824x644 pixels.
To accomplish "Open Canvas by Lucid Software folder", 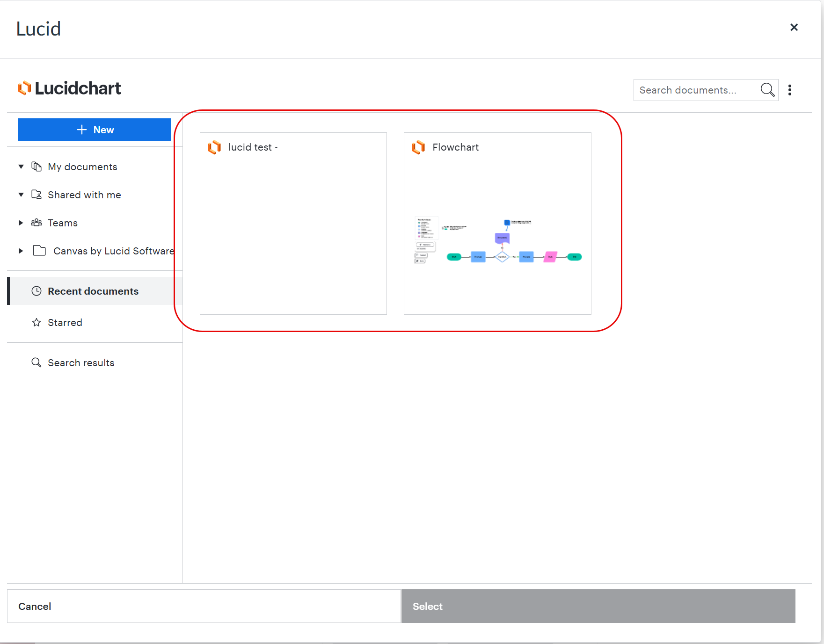I will click(114, 251).
